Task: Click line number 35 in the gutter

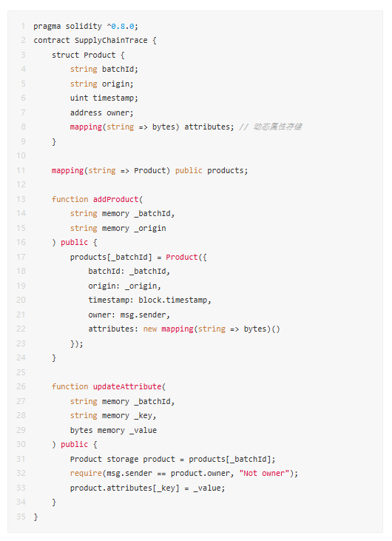Action: (x=21, y=517)
